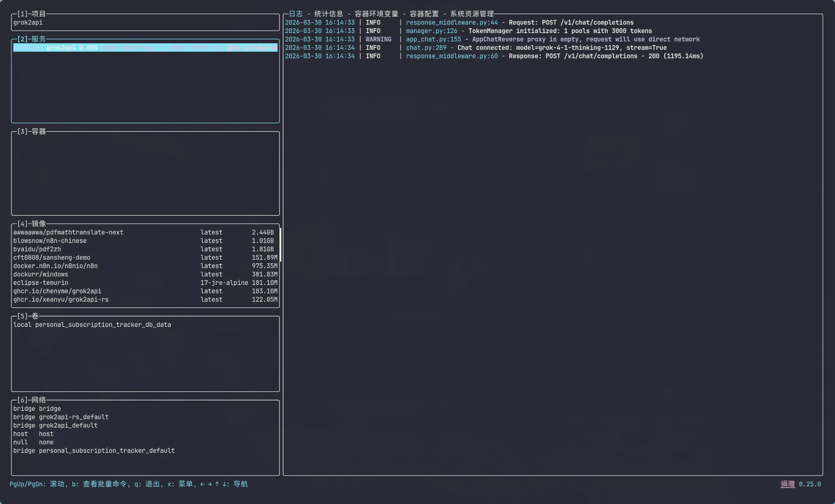The width and height of the screenshot is (835, 504).
Task: Select the grok2api project entry
Action: click(28, 23)
